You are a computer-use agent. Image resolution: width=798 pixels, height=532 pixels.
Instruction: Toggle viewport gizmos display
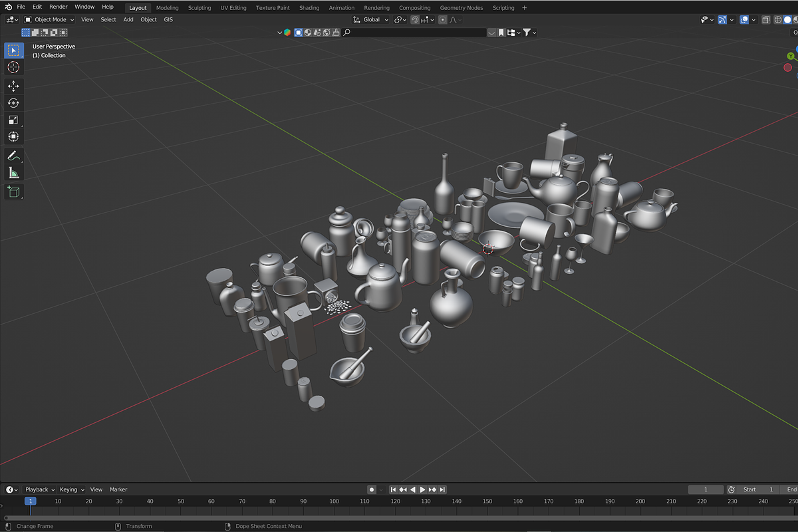[x=722, y=20]
